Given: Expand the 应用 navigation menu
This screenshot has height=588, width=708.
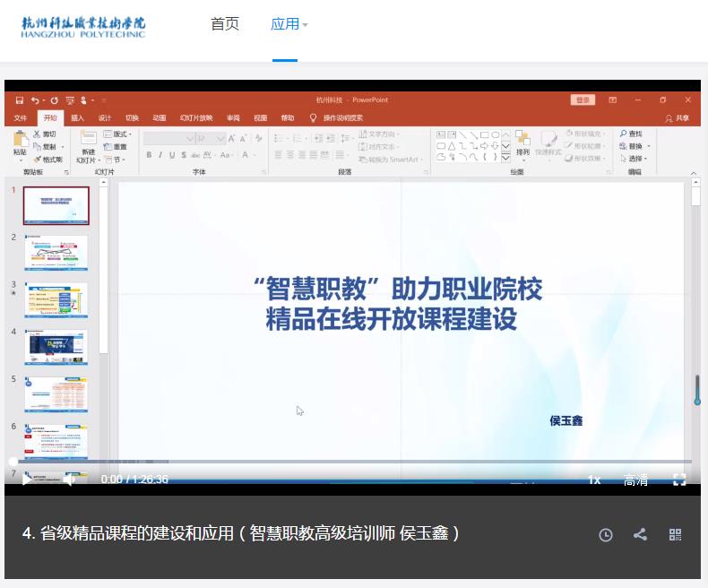Looking at the screenshot, I should pyautogui.click(x=289, y=24).
